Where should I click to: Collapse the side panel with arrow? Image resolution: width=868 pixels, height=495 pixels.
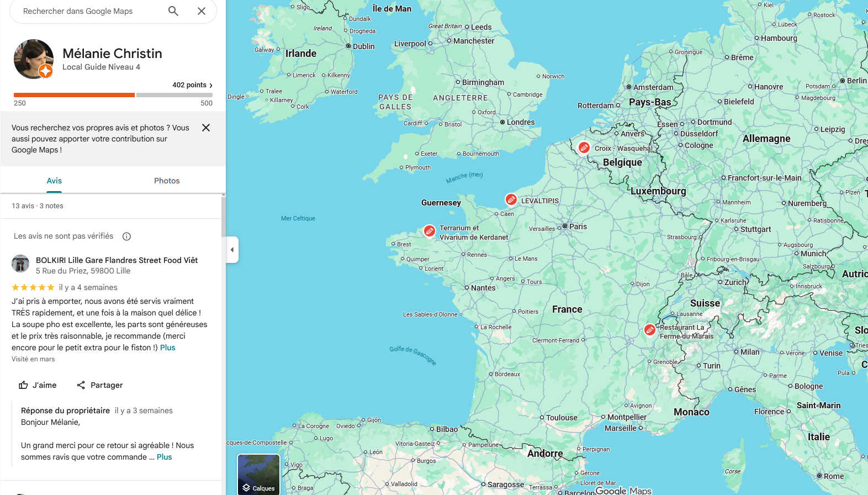click(232, 250)
